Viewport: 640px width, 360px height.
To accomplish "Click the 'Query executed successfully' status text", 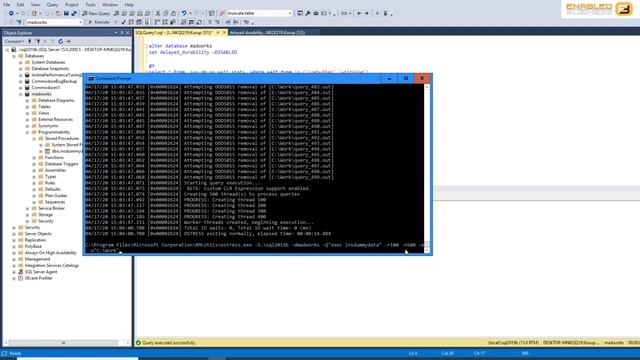I will tap(169, 343).
